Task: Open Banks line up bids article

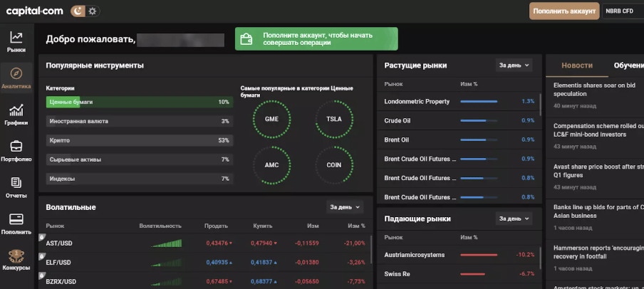Action: click(599, 211)
